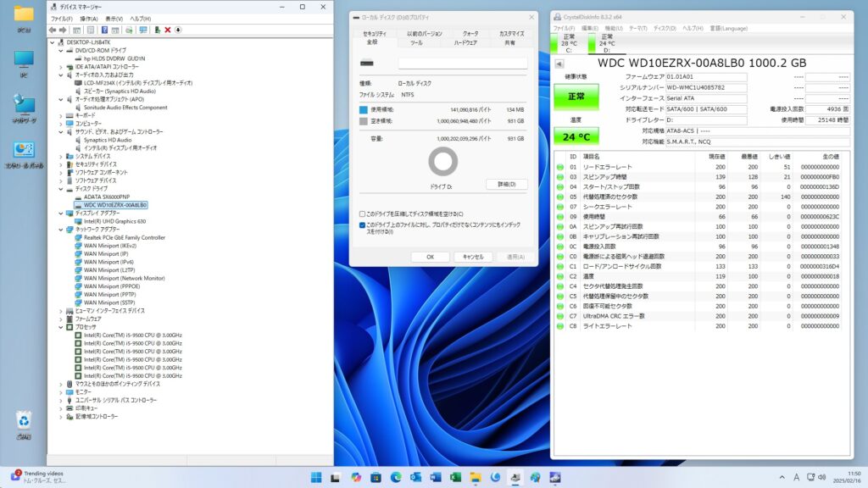Click the drive label text field

coord(463,64)
